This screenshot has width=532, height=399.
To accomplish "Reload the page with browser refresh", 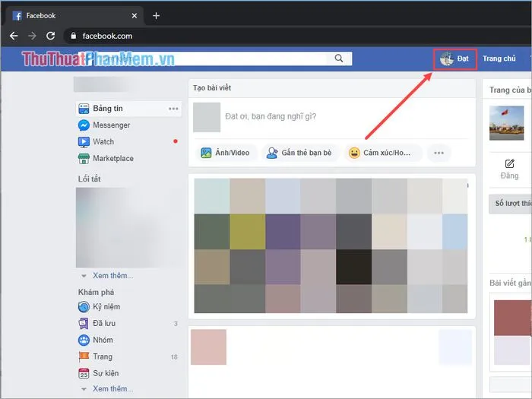I will pos(51,36).
